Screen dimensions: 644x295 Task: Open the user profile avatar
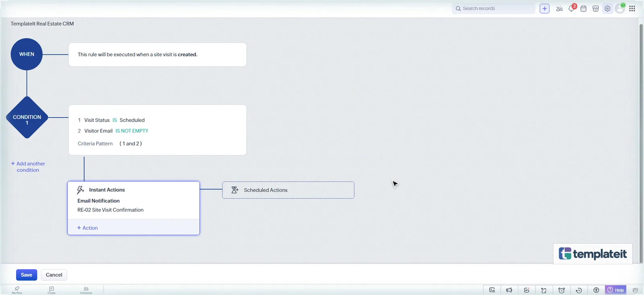[x=620, y=8]
